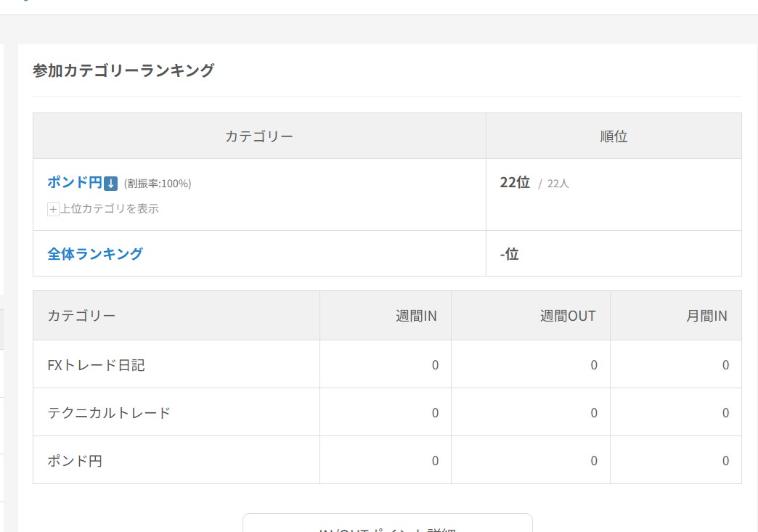The height and width of the screenshot is (532, 758).
Task: Click the 週間OUT column header
Action: (567, 316)
